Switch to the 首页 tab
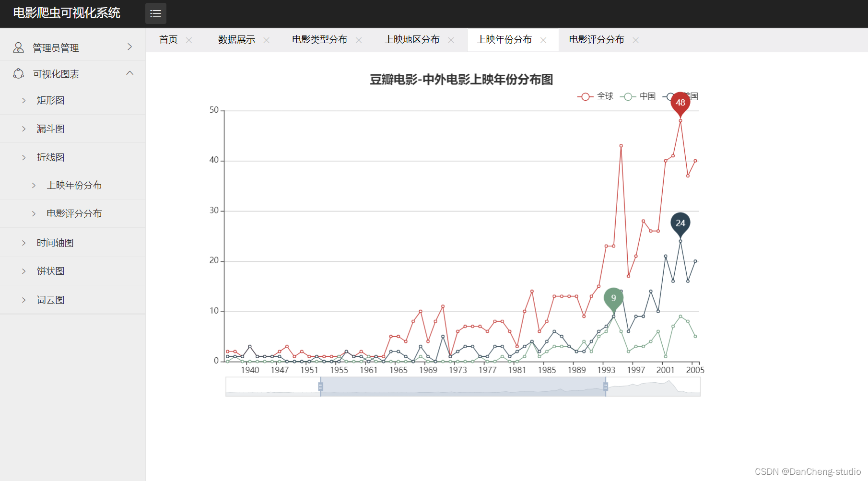 click(x=168, y=40)
